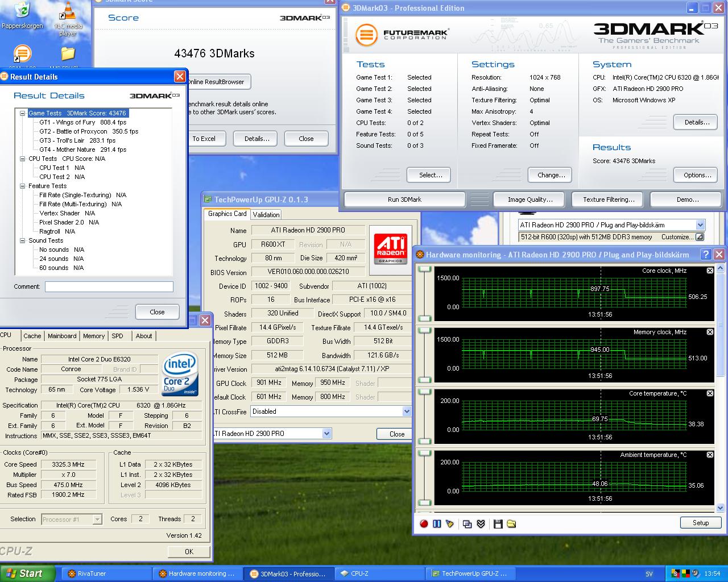
Task: Collapse the CPU Tests tree node
Action: coord(23,159)
